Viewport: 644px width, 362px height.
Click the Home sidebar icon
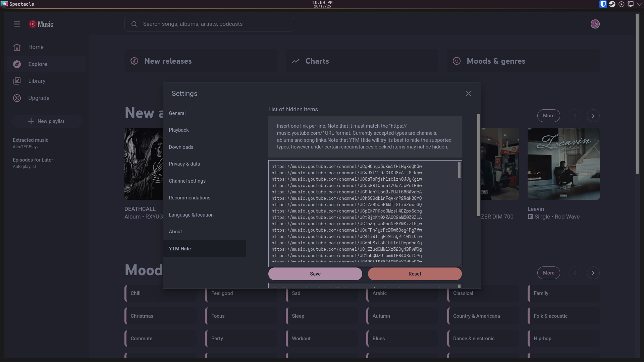[x=17, y=47]
